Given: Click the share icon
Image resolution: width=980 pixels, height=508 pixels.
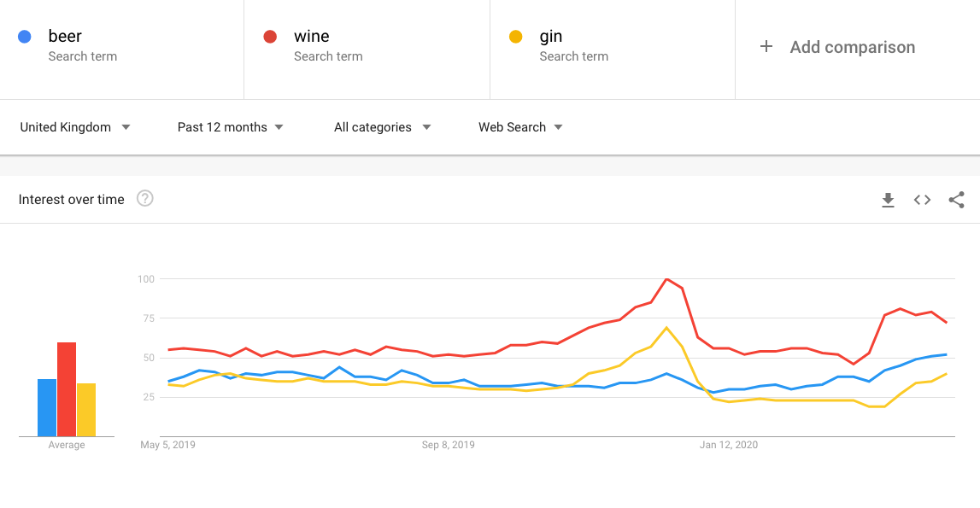Looking at the screenshot, I should [x=956, y=200].
